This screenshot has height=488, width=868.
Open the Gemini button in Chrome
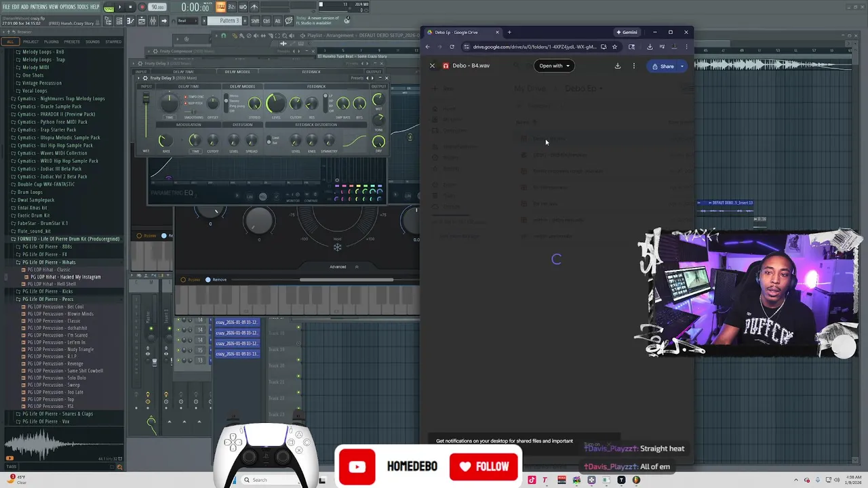point(627,32)
